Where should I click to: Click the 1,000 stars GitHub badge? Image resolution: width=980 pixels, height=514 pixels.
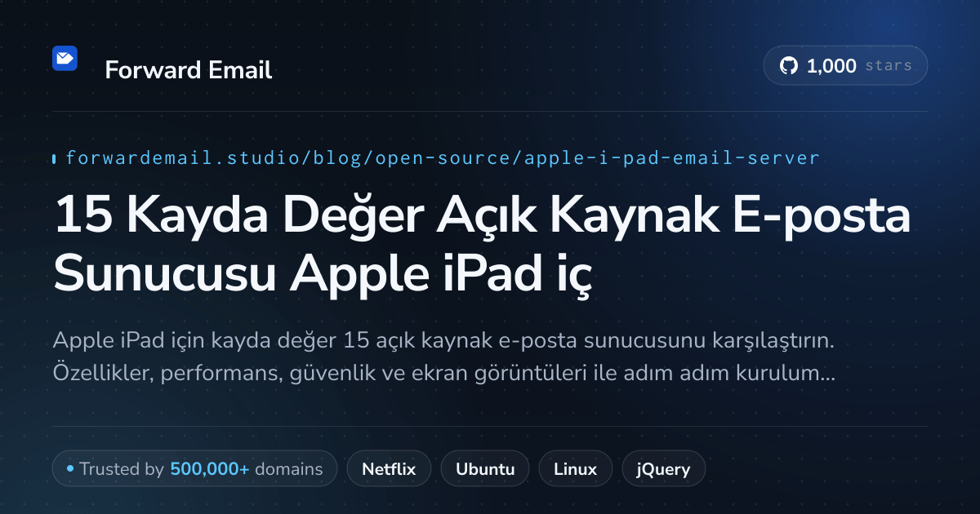point(845,66)
